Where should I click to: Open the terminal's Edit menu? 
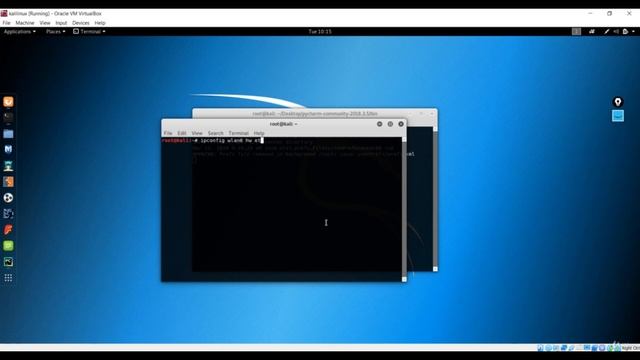click(182, 133)
